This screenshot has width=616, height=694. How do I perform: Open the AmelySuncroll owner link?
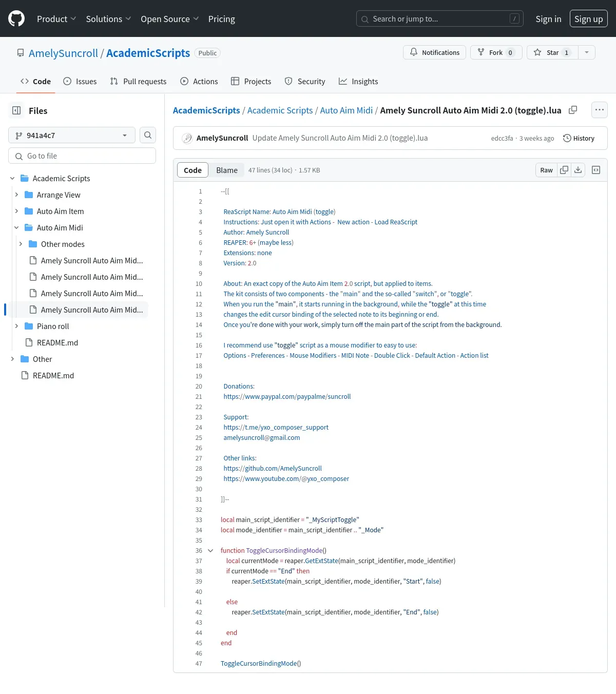pyautogui.click(x=63, y=53)
